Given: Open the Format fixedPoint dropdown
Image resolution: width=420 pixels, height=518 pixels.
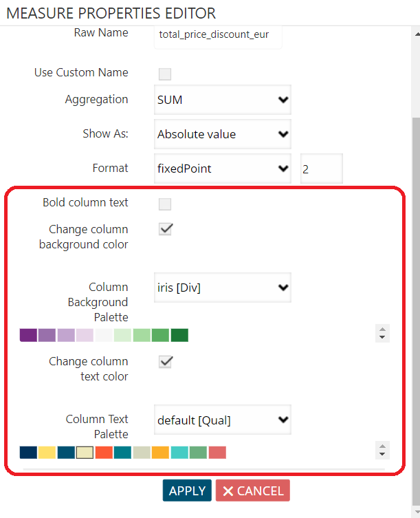Looking at the screenshot, I should tap(223, 169).
